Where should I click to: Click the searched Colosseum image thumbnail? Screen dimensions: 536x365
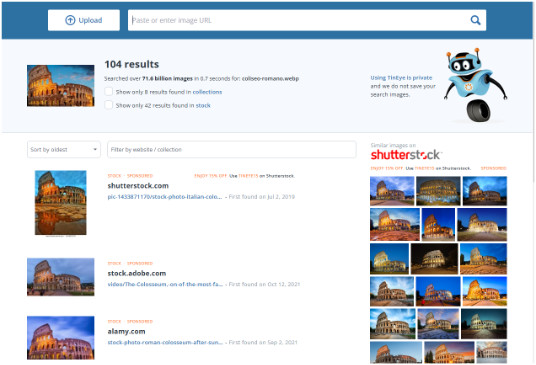click(x=61, y=86)
